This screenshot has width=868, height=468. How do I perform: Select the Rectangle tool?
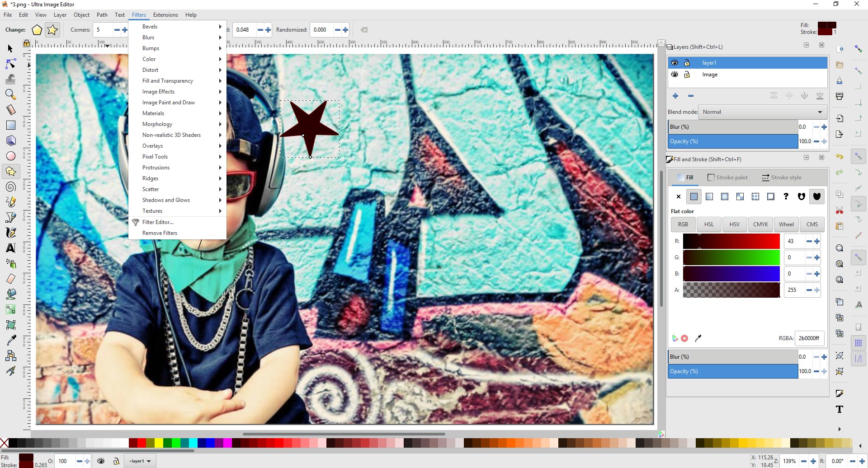(x=10, y=125)
